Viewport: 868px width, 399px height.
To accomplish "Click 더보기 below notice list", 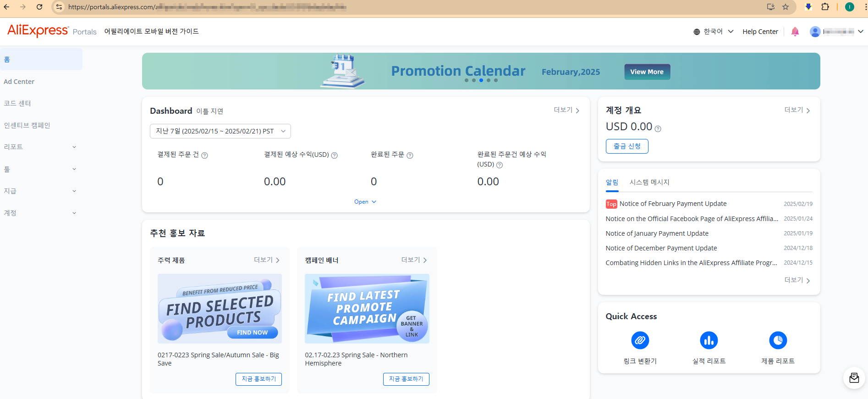I will 797,280.
